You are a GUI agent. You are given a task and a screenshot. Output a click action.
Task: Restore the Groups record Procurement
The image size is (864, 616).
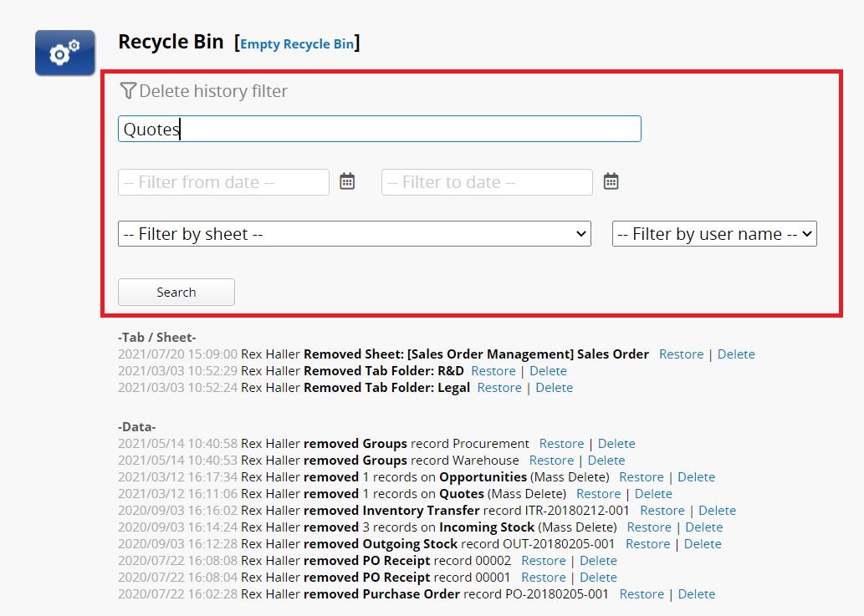point(561,443)
